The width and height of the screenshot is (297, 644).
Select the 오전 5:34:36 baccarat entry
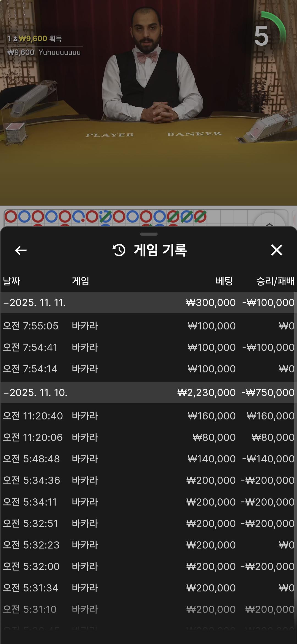(148, 480)
